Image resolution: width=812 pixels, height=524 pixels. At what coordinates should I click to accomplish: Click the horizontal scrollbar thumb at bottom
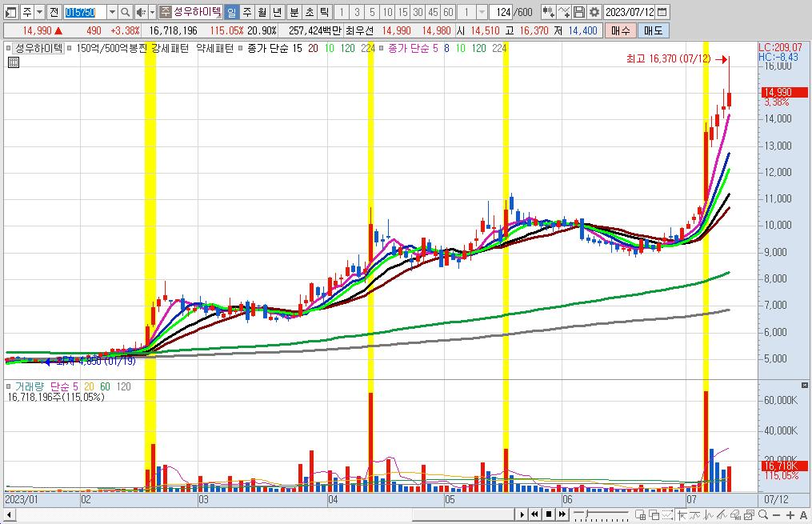463,514
